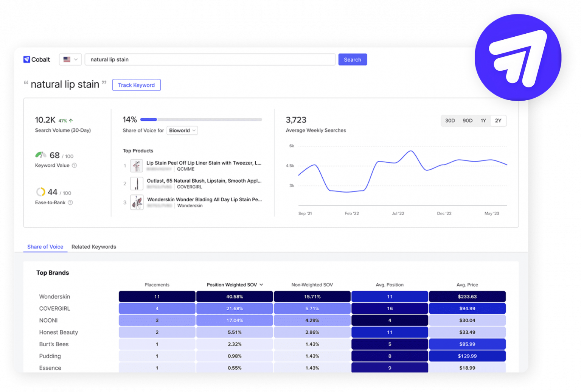
Task: Open the US flag country selector
Action: (x=70, y=59)
